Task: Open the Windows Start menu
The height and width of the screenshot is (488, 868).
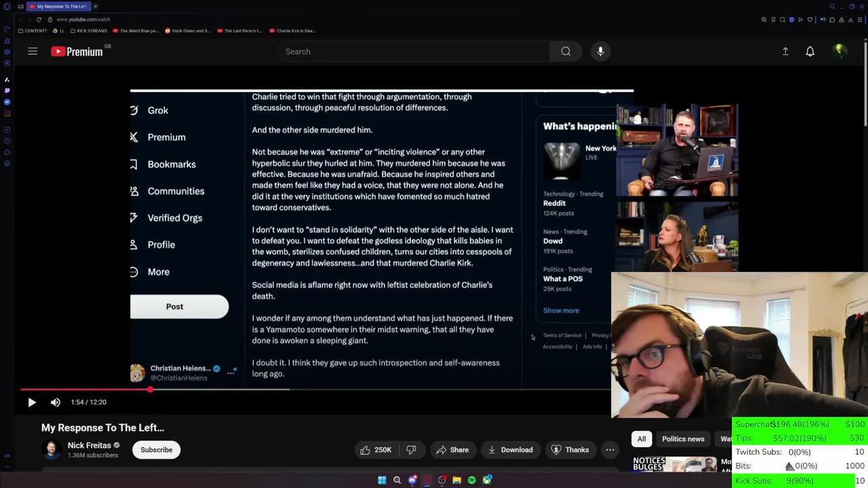Action: coord(382,480)
